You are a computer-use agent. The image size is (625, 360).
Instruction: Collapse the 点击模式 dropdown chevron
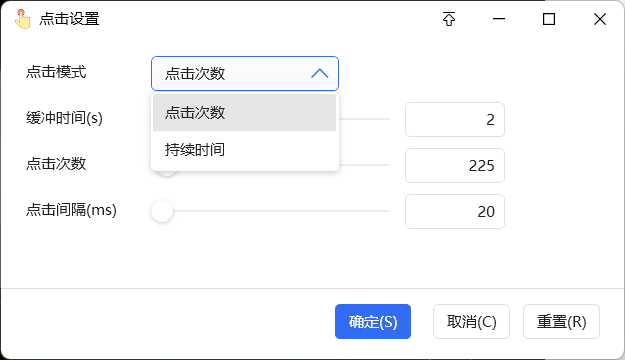coord(319,73)
